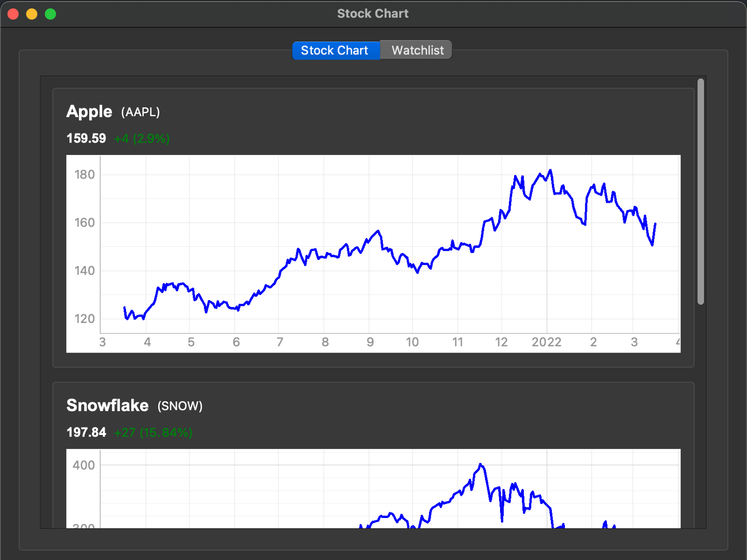Click the vertical scrollbar thumb

[x=701, y=191]
